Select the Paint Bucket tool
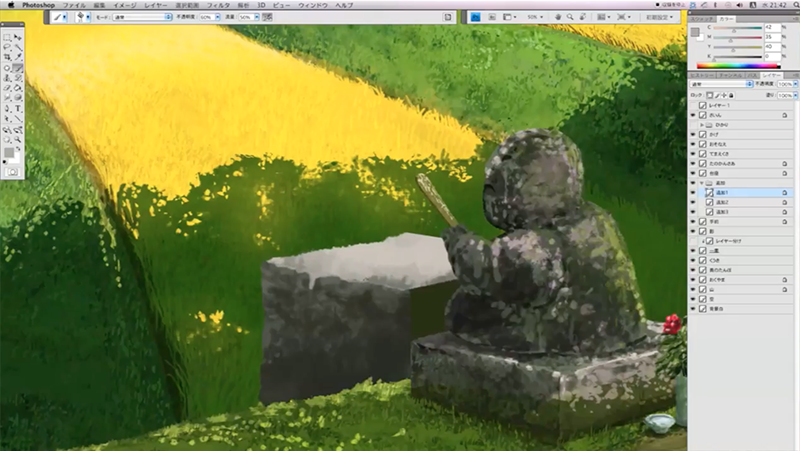 (18, 88)
